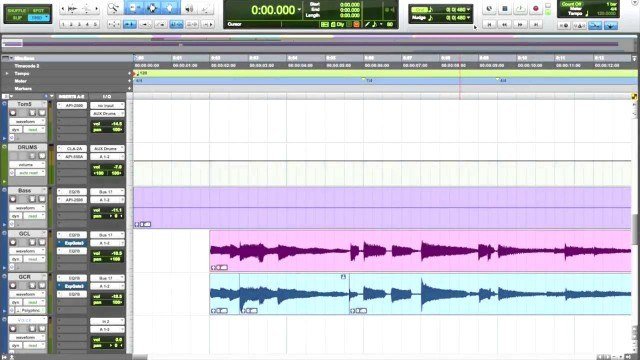The width and height of the screenshot is (640, 360).
Task: Record-enable the Tom5 track
Action: pos(13,113)
